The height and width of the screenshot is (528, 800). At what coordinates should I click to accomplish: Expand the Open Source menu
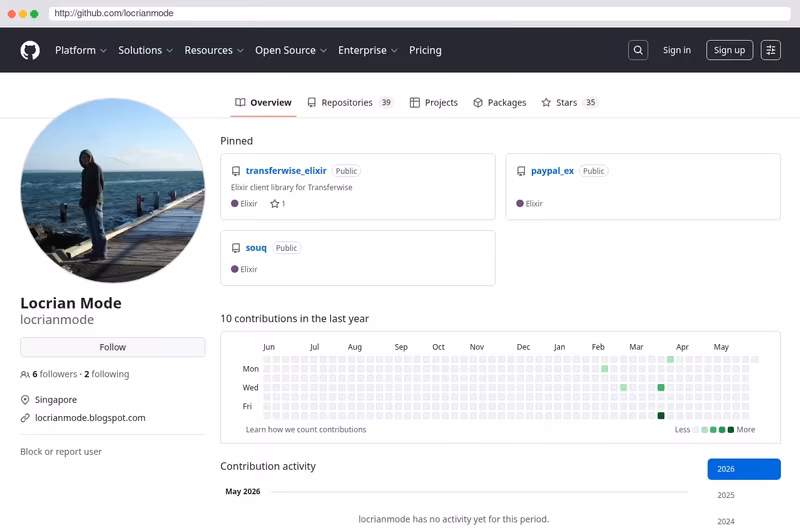(x=291, y=50)
